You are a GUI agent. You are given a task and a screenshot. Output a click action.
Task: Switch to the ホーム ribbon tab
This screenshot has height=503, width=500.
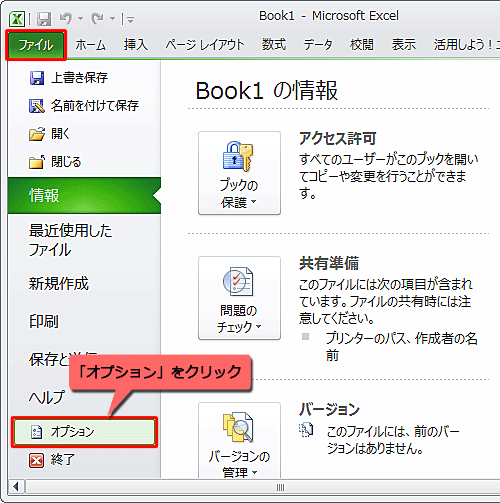(x=90, y=45)
